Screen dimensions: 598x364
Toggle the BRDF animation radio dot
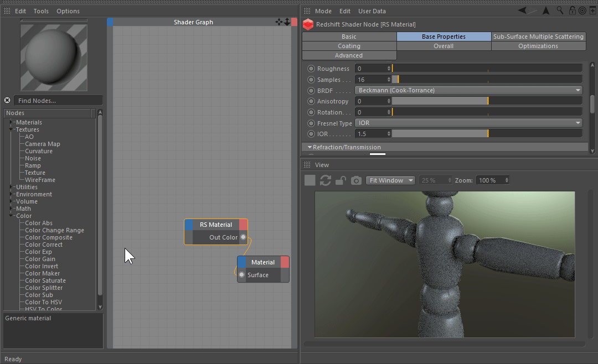point(311,91)
